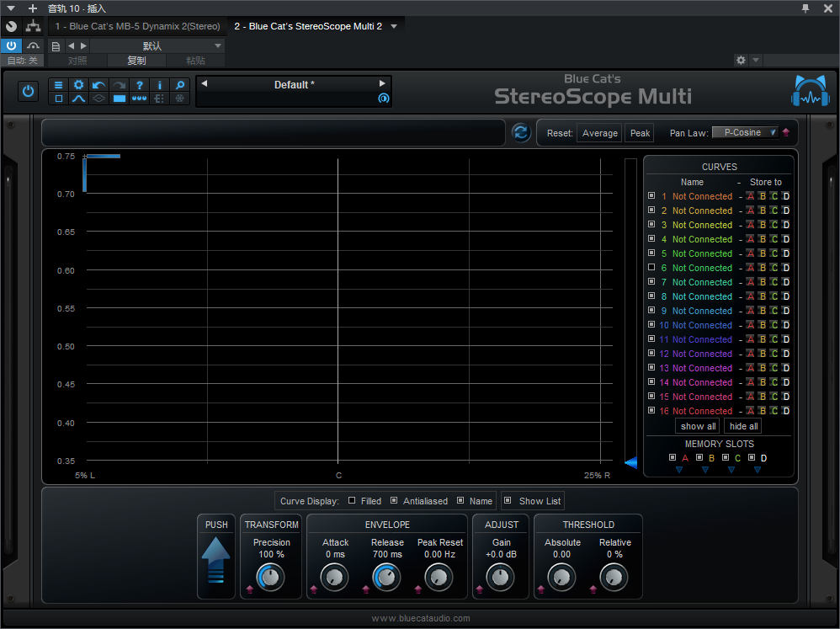Click the add insert plus icon
Viewport: 840px width, 629px height.
33,8
